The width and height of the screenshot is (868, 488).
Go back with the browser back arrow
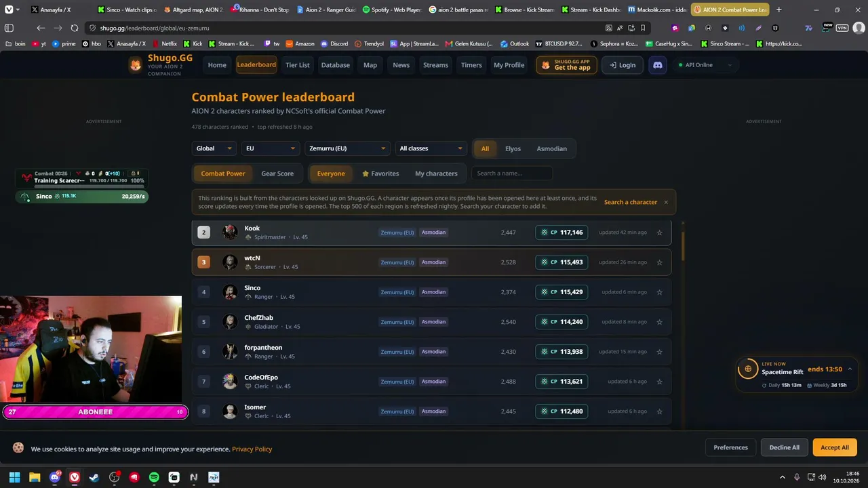click(41, 28)
